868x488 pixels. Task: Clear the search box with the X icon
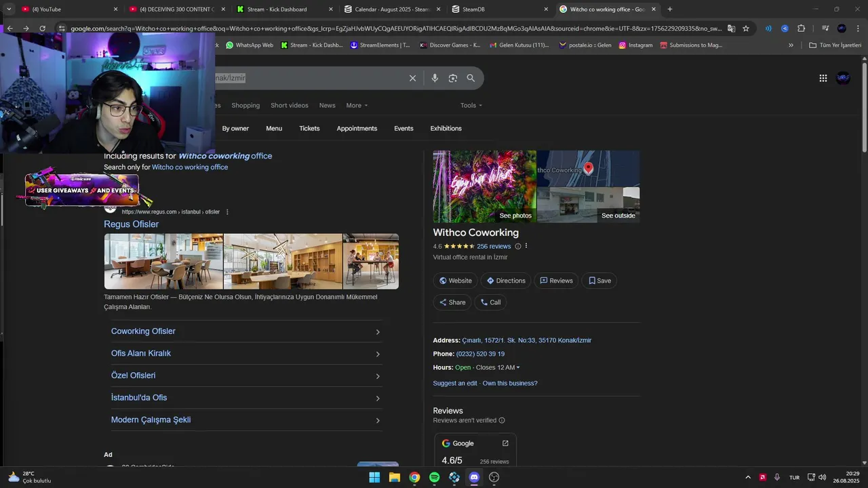coord(412,78)
